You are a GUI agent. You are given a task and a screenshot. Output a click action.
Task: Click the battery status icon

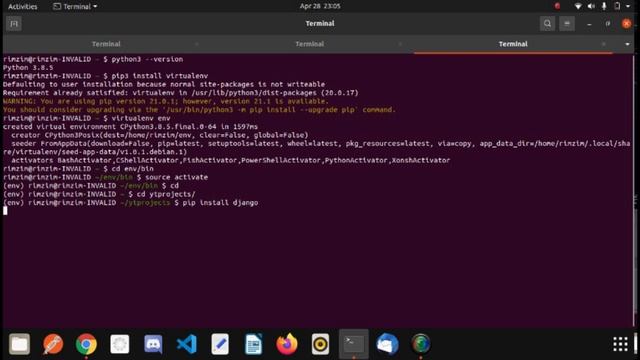coord(617,6)
